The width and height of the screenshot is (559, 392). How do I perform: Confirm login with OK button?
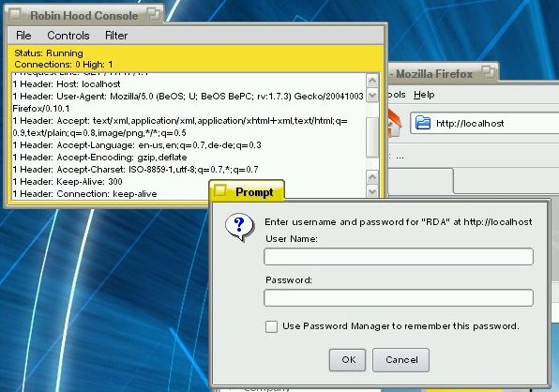348,359
